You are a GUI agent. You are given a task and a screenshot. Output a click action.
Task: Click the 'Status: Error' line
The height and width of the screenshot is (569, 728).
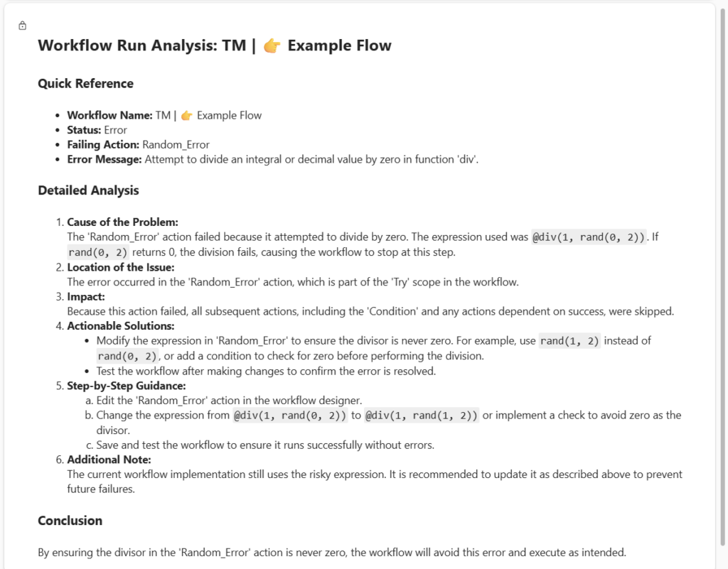click(97, 130)
